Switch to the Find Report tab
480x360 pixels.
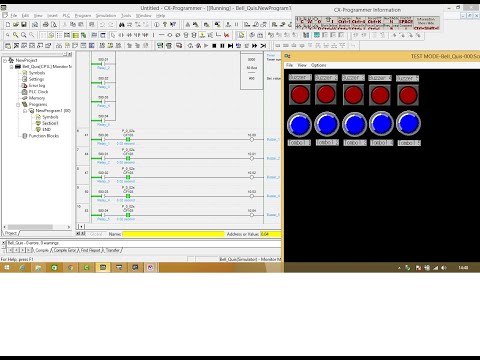point(90,250)
